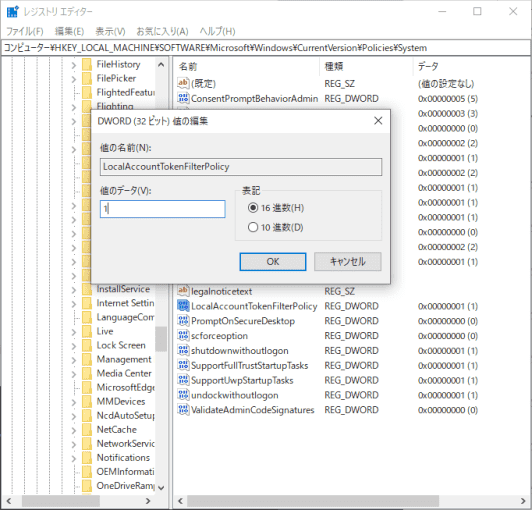Open the お気に入り(A) menu
The image size is (532, 510).
[x=162, y=31]
